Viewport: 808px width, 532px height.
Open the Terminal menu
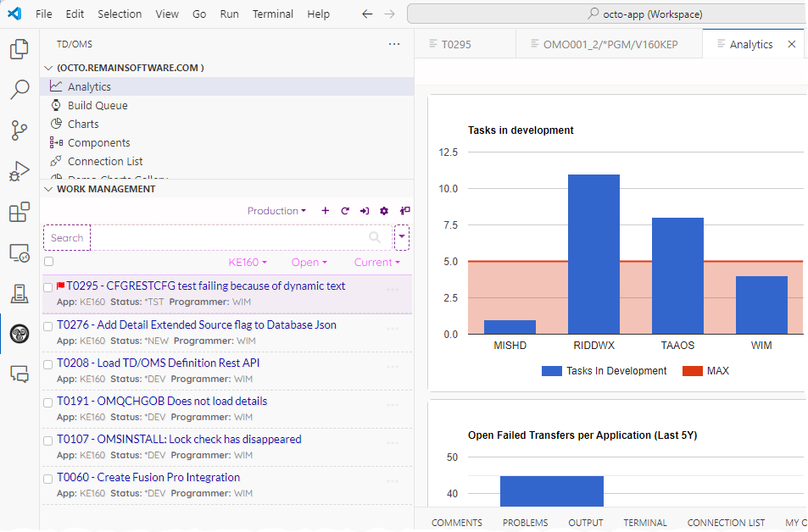[x=272, y=14]
